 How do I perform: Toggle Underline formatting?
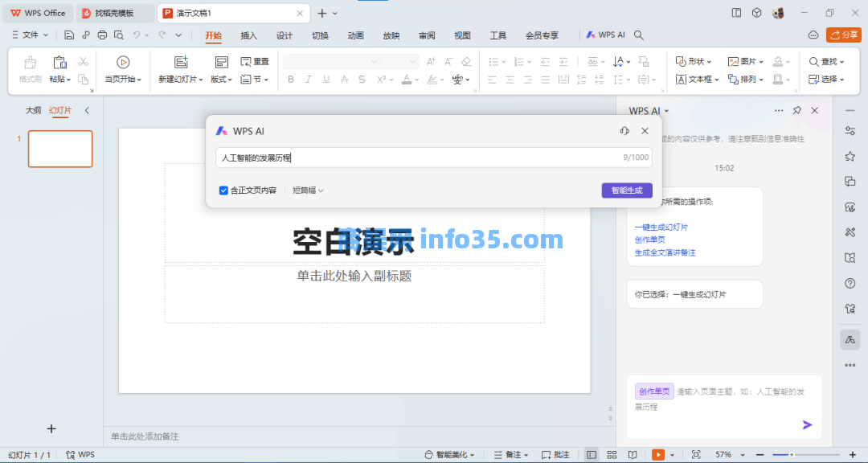click(x=326, y=80)
